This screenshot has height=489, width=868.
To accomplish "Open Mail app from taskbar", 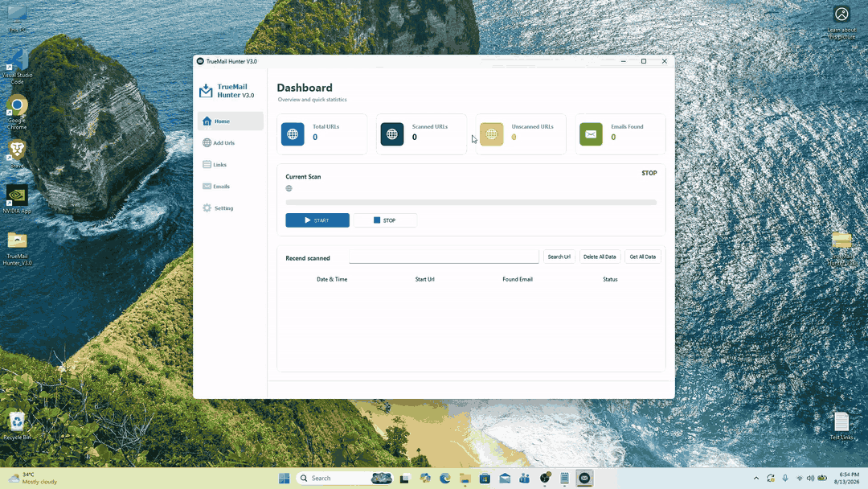I will point(505,479).
